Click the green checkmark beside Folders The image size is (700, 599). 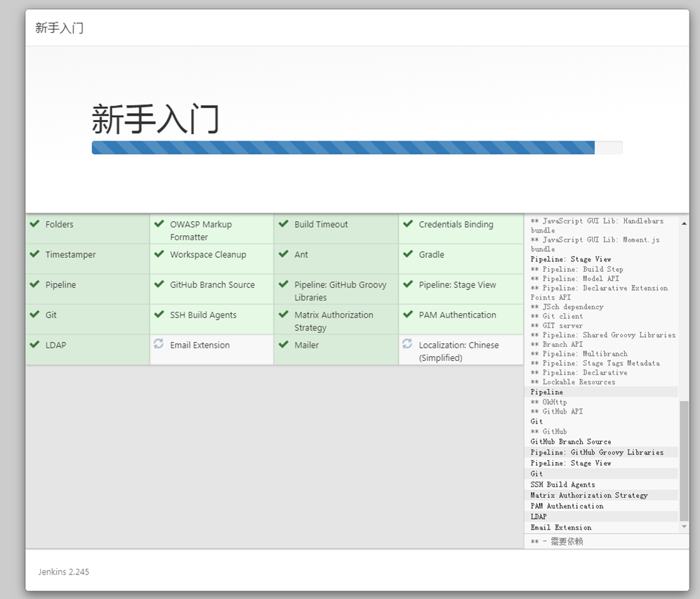coord(34,223)
